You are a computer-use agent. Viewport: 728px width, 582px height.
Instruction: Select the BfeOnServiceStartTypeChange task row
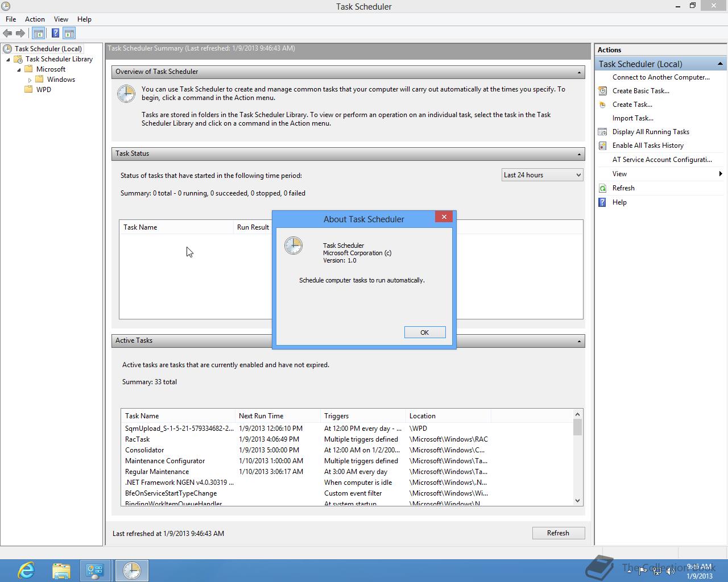coord(347,493)
